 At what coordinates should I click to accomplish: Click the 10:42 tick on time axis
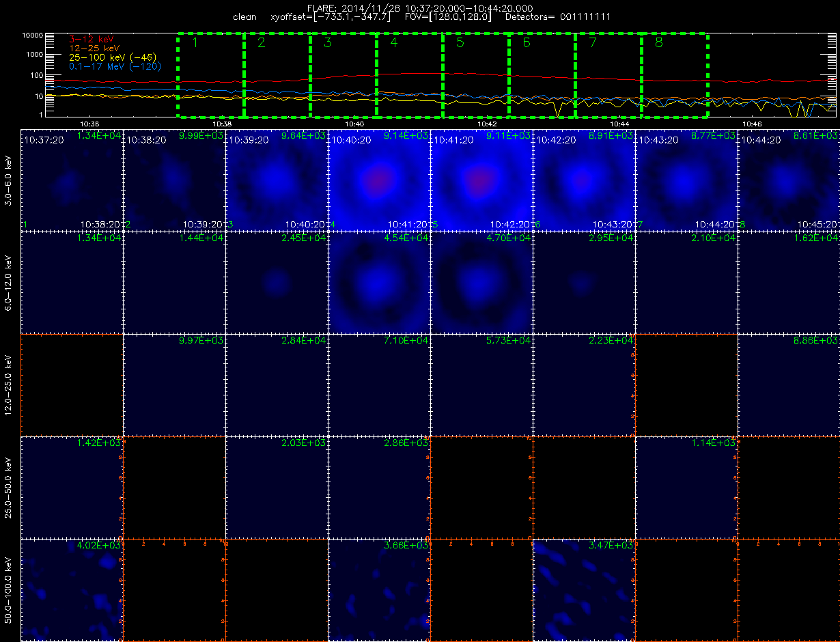point(487,124)
